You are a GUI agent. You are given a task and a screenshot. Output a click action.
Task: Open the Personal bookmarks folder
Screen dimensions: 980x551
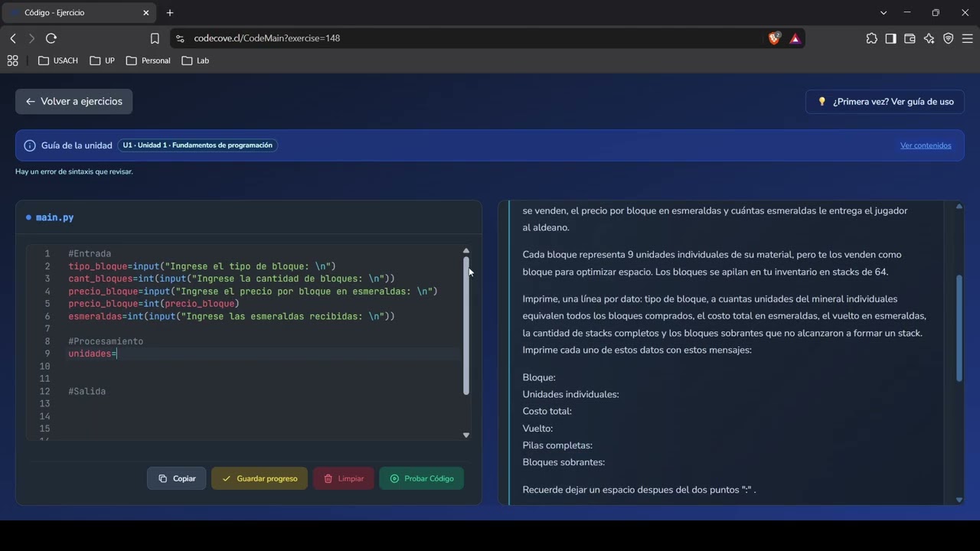coord(149,60)
